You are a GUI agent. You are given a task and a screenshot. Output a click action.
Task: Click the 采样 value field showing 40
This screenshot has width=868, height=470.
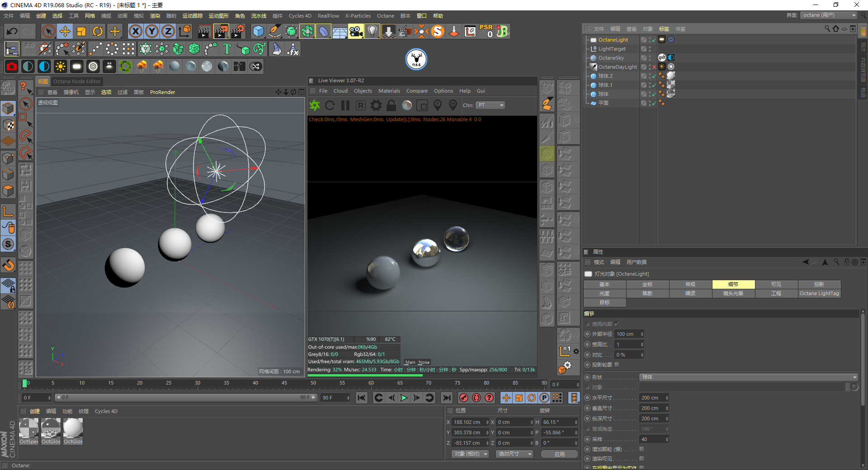point(652,439)
